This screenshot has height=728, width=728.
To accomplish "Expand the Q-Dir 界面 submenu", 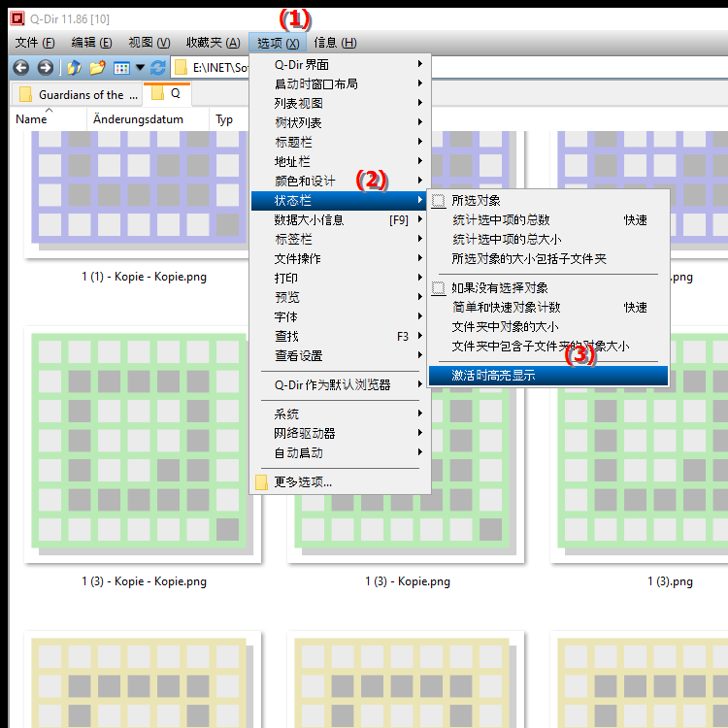I will (x=341, y=64).
